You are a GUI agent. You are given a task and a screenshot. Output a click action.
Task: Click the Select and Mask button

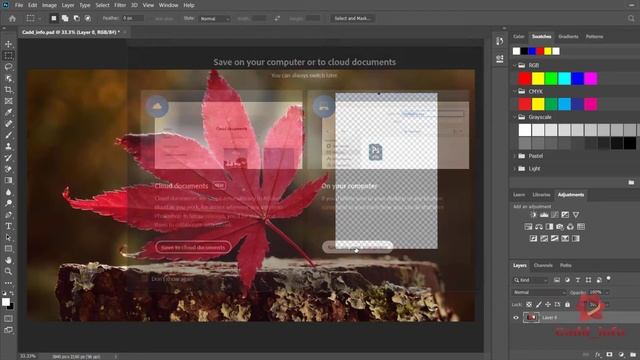pos(352,18)
